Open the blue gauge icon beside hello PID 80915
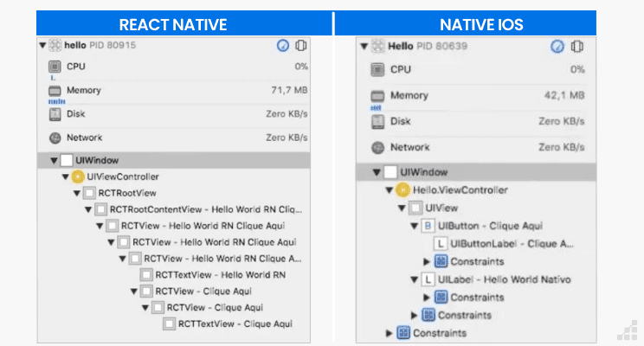The width and height of the screenshot is (644, 346). (283, 46)
